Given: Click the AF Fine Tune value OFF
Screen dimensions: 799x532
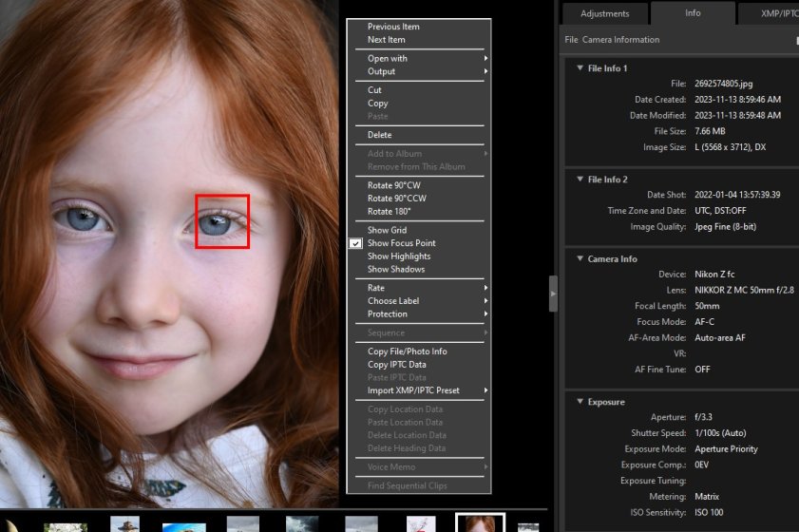Looking at the screenshot, I should [702, 370].
